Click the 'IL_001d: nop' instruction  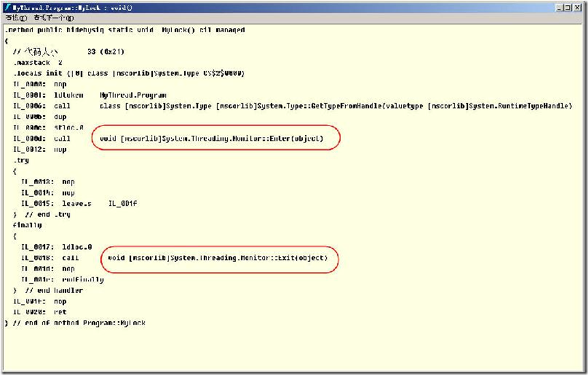(48, 269)
